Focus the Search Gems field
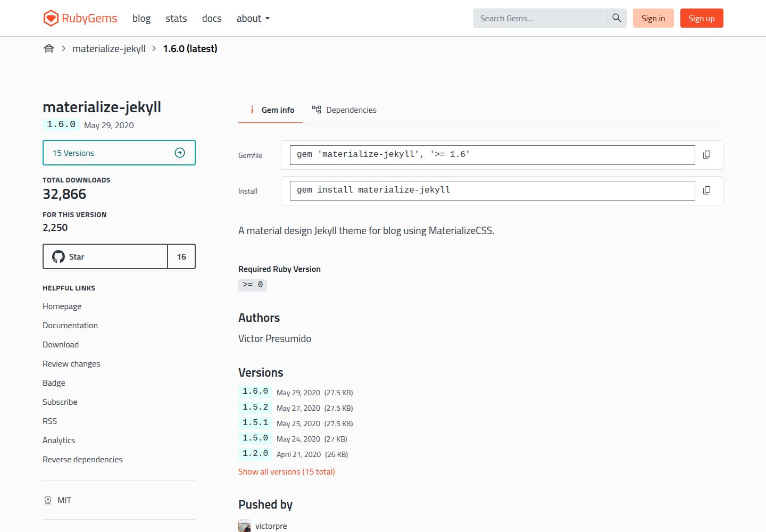The image size is (766, 532). [540, 18]
